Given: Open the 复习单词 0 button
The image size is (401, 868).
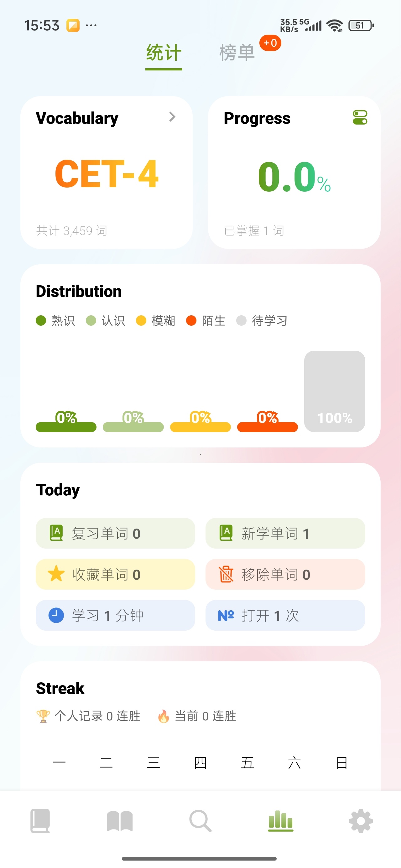Looking at the screenshot, I should tap(115, 533).
